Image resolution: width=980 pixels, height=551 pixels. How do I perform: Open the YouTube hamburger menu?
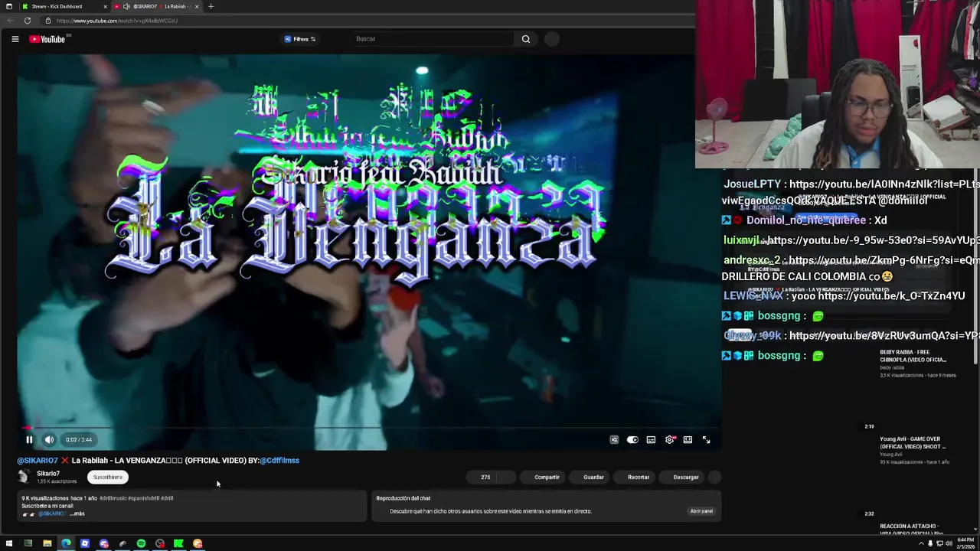point(15,39)
